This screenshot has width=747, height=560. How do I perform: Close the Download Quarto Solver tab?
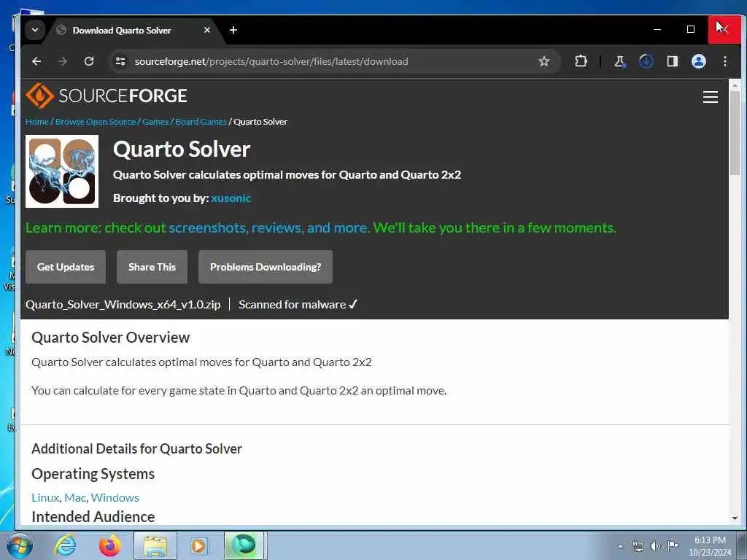pyautogui.click(x=206, y=30)
